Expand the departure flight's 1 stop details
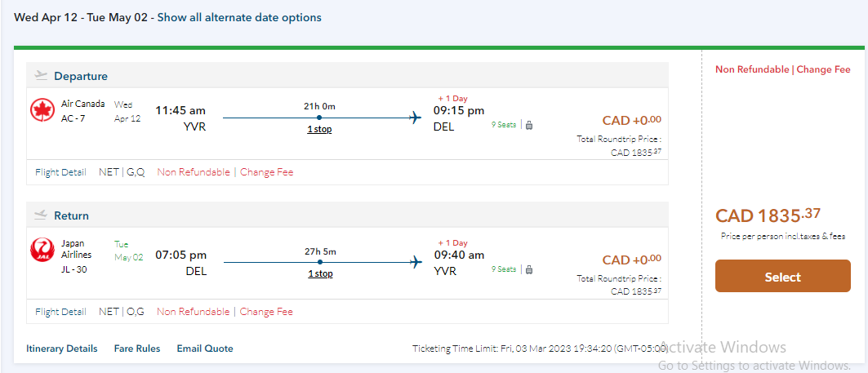Image resolution: width=868 pixels, height=373 pixels. (x=319, y=129)
